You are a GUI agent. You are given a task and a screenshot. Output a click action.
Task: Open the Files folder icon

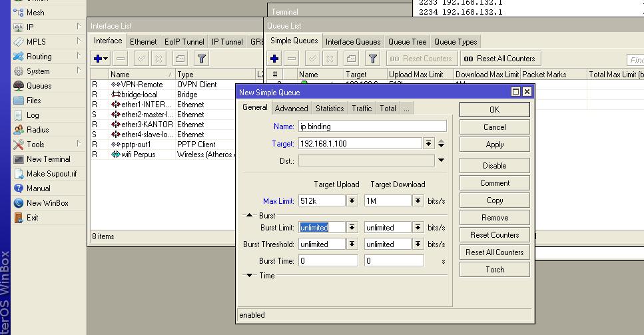(19, 101)
